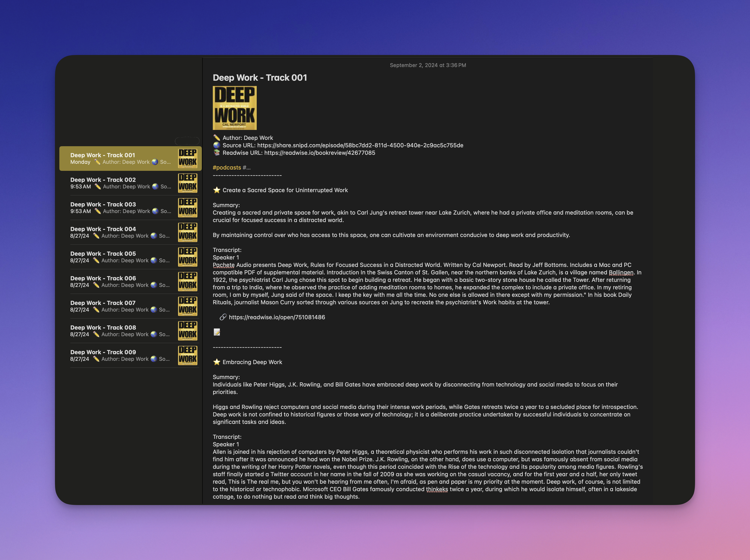Click the Track 003 cover thumbnail in list
This screenshot has width=750, height=560.
(187, 208)
